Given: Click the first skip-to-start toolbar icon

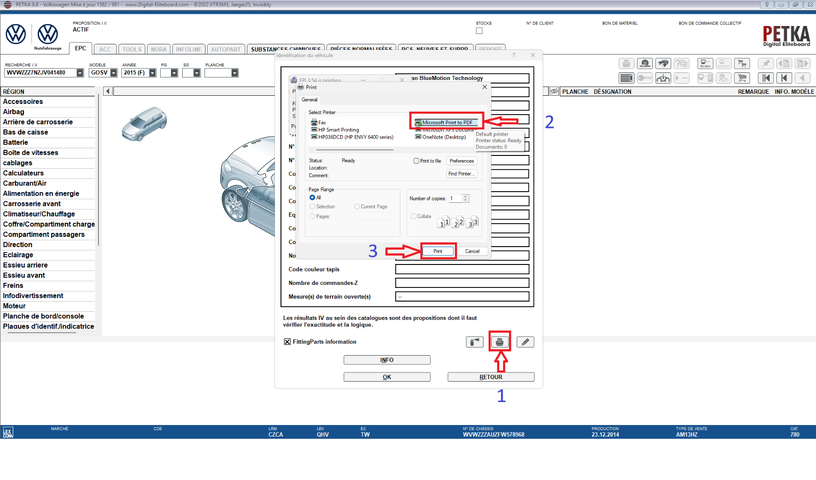Looking at the screenshot, I should [x=766, y=78].
